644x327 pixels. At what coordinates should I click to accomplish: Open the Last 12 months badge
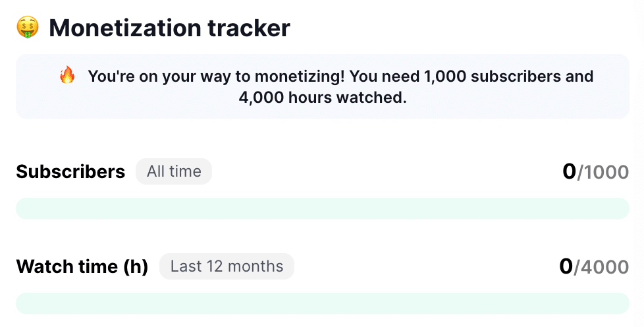(227, 266)
